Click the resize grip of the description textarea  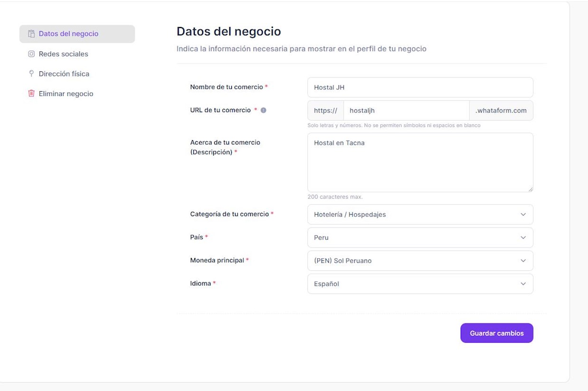530,189
